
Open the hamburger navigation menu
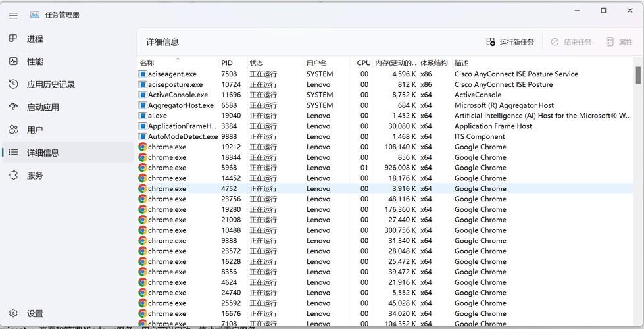pos(14,16)
